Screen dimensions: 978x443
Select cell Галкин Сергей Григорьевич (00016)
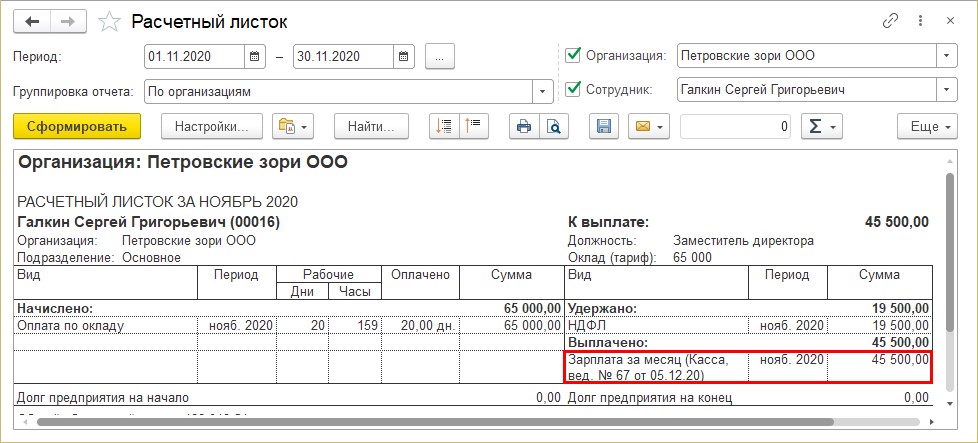(148, 222)
